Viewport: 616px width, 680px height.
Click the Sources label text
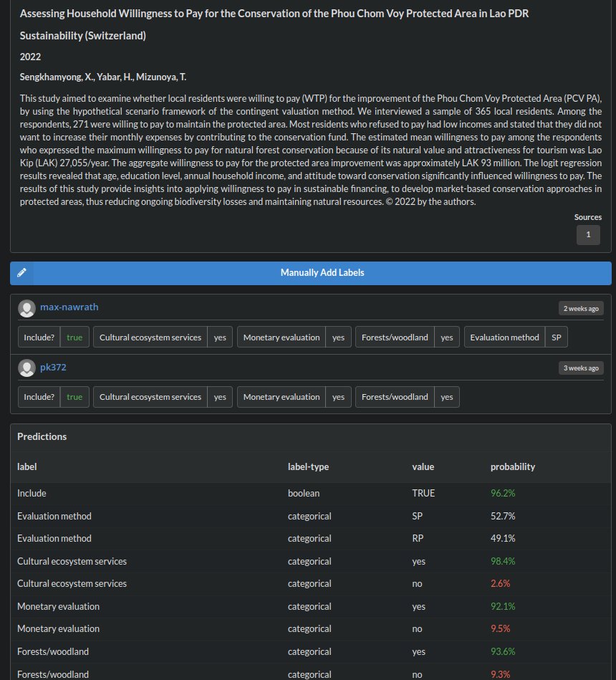(x=588, y=217)
